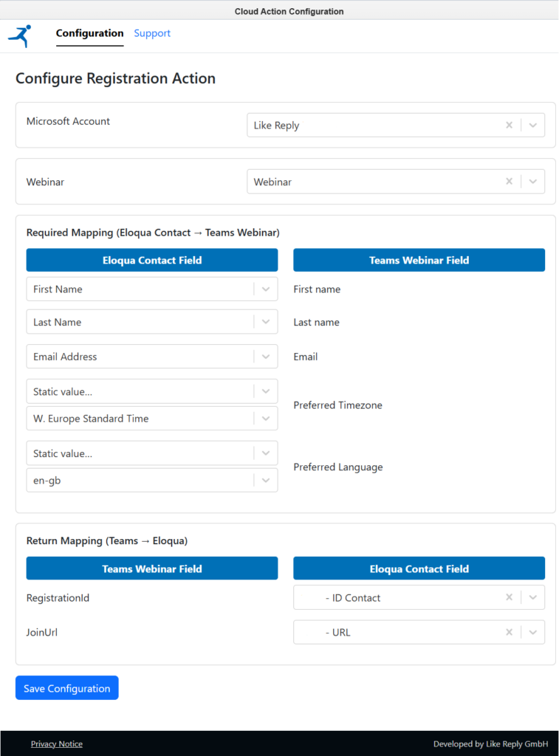Open the W. Europe Standard Time timezone dropdown
The width and height of the screenshot is (559, 756).
(x=266, y=418)
